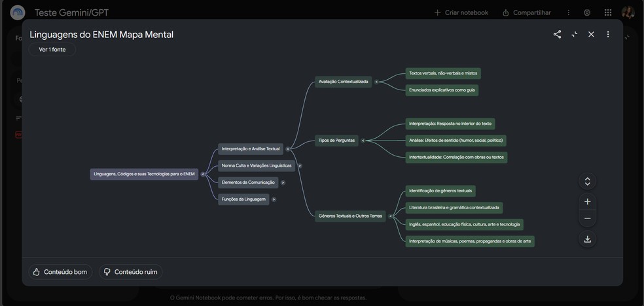Click the Conteúdo bom thumbs up button
644x306 pixels.
point(60,272)
